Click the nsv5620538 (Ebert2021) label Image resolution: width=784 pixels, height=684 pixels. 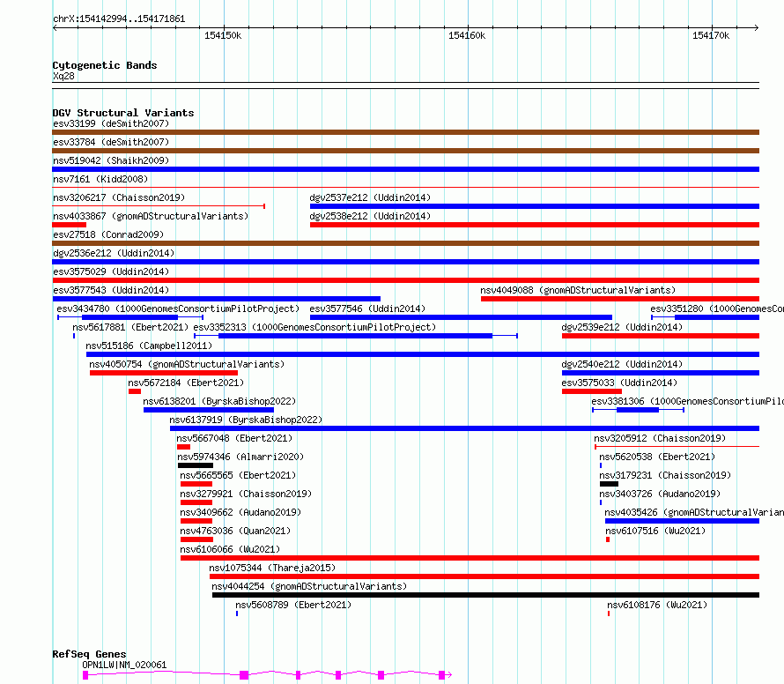(x=657, y=457)
